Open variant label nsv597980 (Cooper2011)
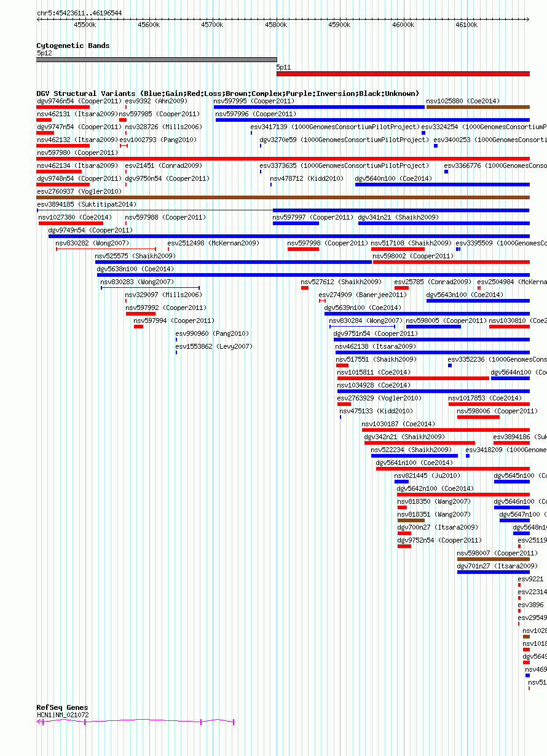Viewport: 547px width, 756px height. click(77, 153)
